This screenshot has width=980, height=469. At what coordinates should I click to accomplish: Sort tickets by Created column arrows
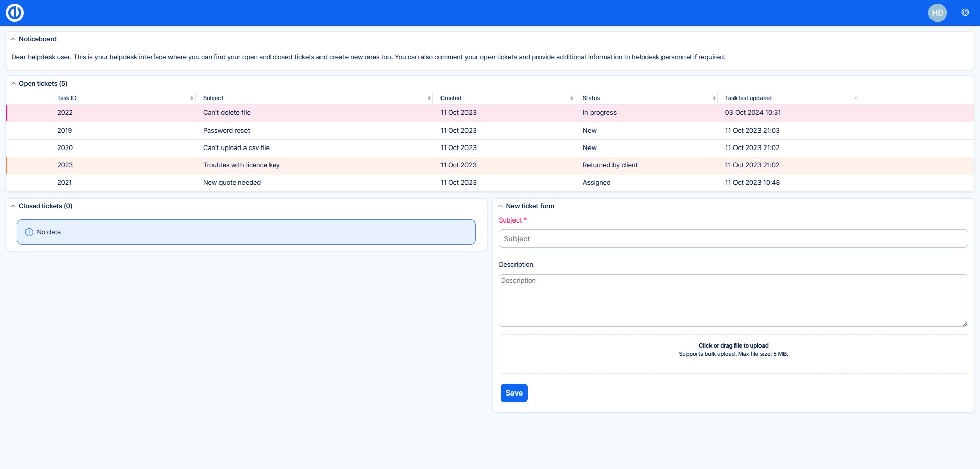[x=572, y=98]
